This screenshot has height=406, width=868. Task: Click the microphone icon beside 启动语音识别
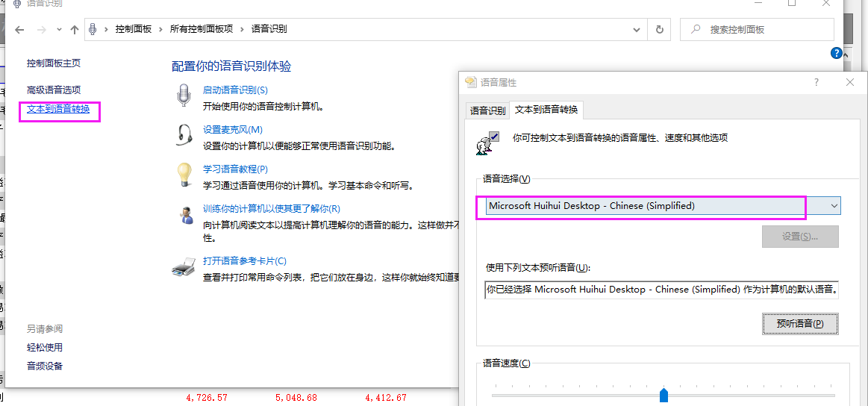[x=184, y=95]
